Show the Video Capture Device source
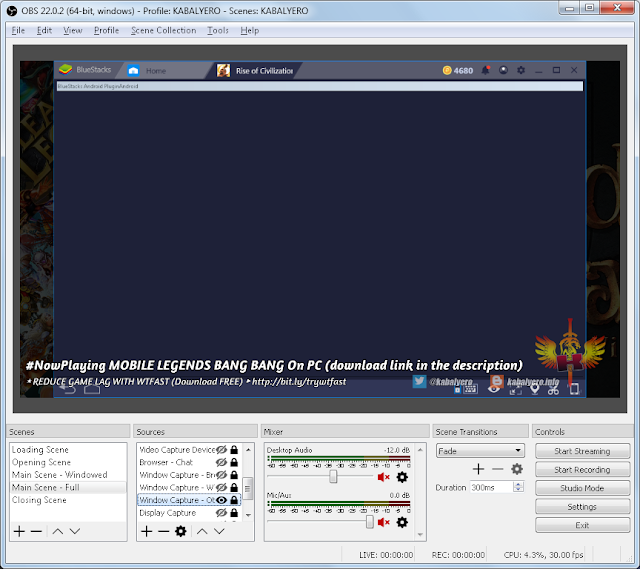Screen dimensions: 640x569 [x=221, y=449]
